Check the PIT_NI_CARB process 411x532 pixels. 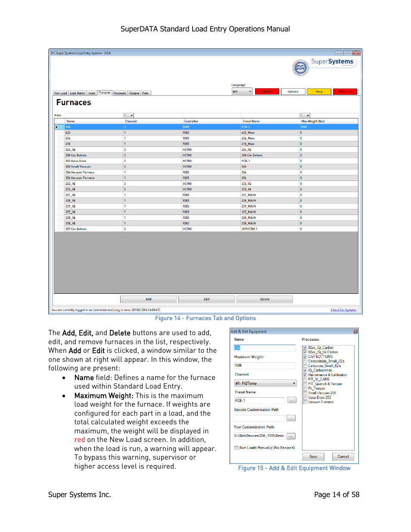305,380
